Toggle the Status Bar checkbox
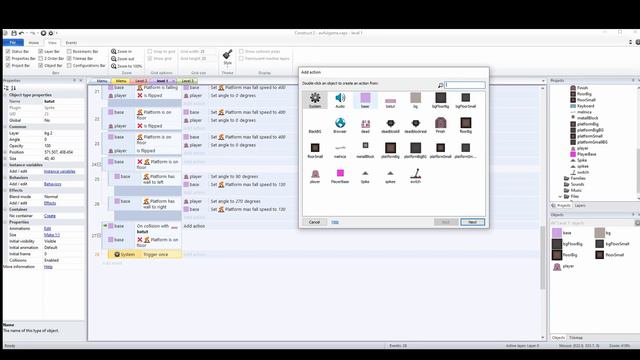 tap(8, 51)
